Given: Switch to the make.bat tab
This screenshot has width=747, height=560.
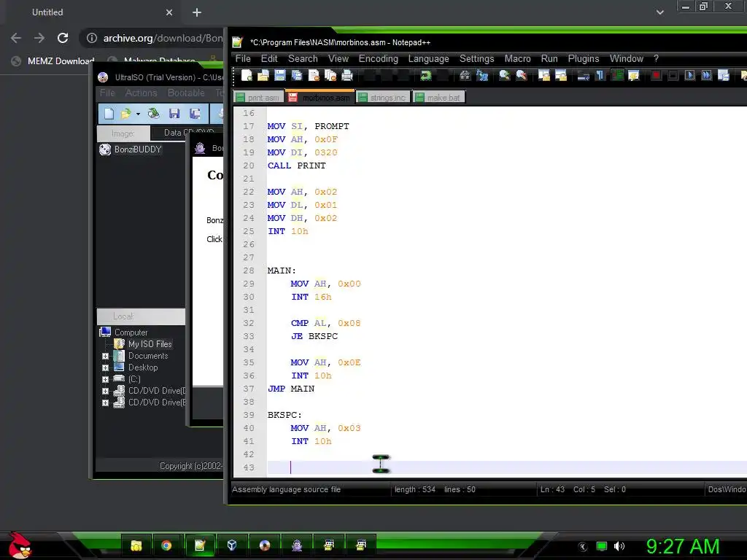Looking at the screenshot, I should point(438,98).
